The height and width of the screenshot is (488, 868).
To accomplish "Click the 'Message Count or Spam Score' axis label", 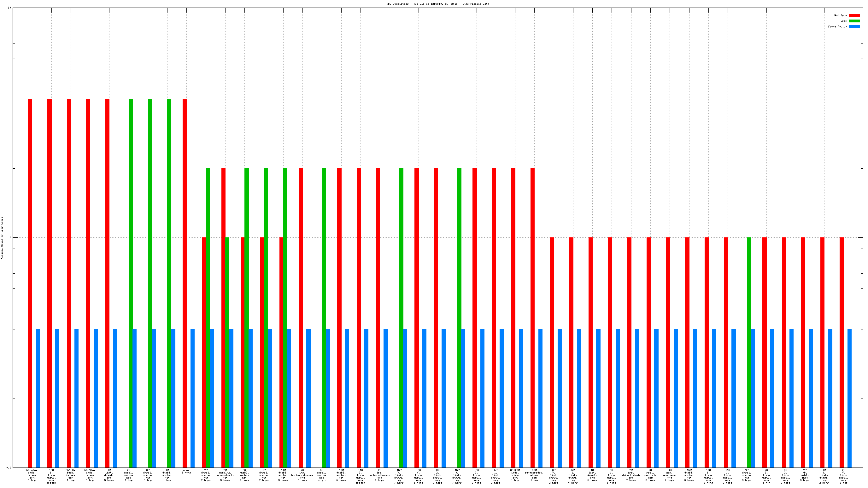I will click(2, 238).
